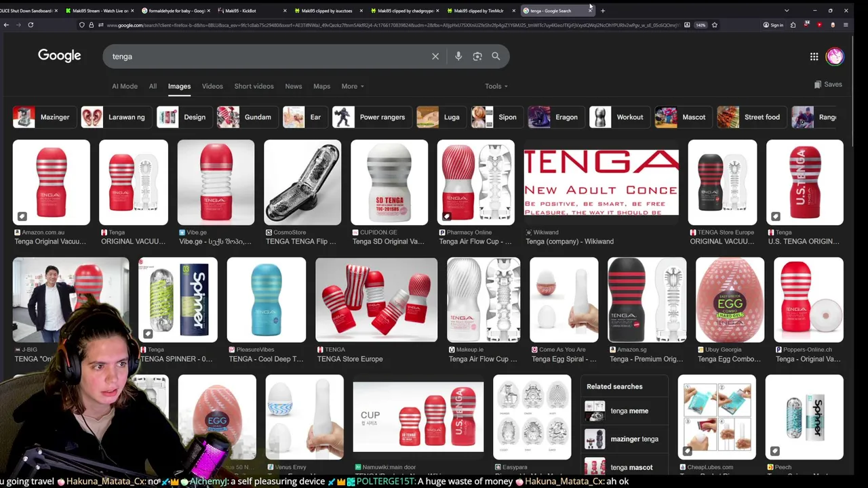Open the PleasureVibes blue product image
Viewport: 868px width, 488px height.
pos(267,300)
